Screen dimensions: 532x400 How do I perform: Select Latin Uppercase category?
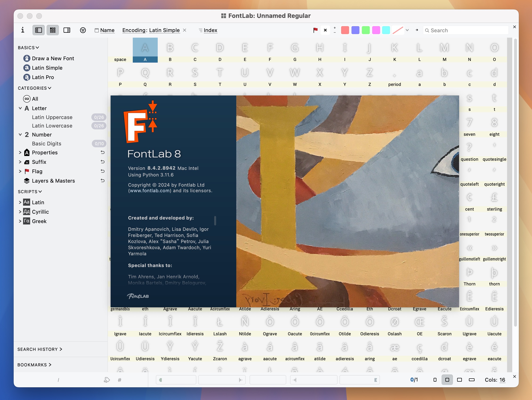pyautogui.click(x=52, y=117)
